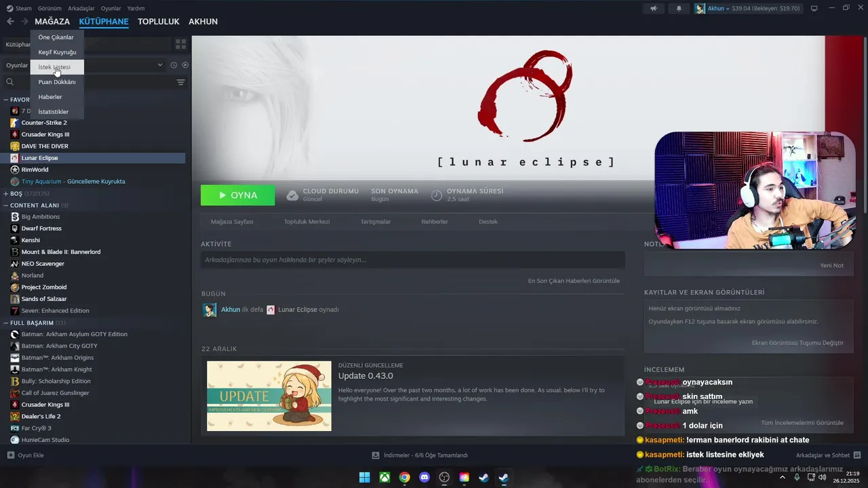The width and height of the screenshot is (868, 488).
Task: Click the downloads status icon
Action: [x=376, y=455]
